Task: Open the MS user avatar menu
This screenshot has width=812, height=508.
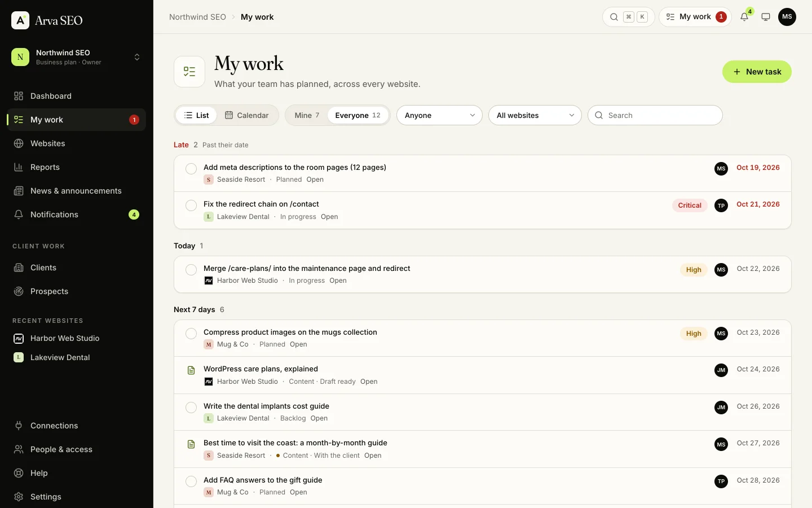Action: pyautogui.click(x=787, y=17)
